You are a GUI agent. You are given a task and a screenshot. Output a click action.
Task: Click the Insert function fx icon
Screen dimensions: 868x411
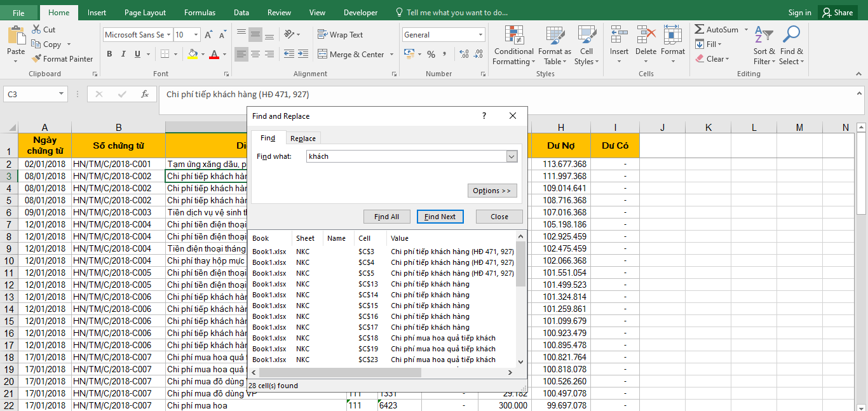point(145,94)
